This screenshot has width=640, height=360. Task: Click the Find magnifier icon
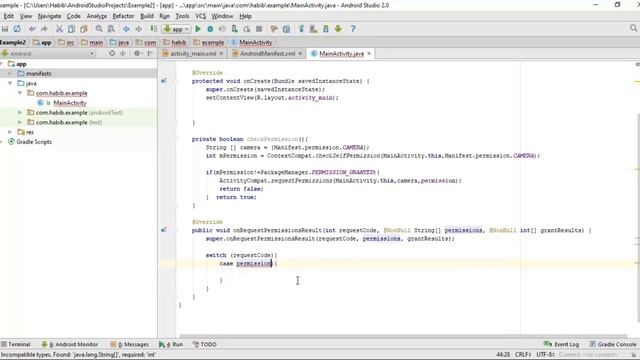99,29
